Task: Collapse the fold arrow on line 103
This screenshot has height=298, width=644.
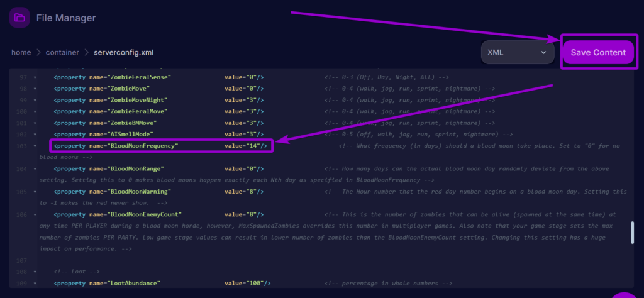Action: click(x=35, y=146)
